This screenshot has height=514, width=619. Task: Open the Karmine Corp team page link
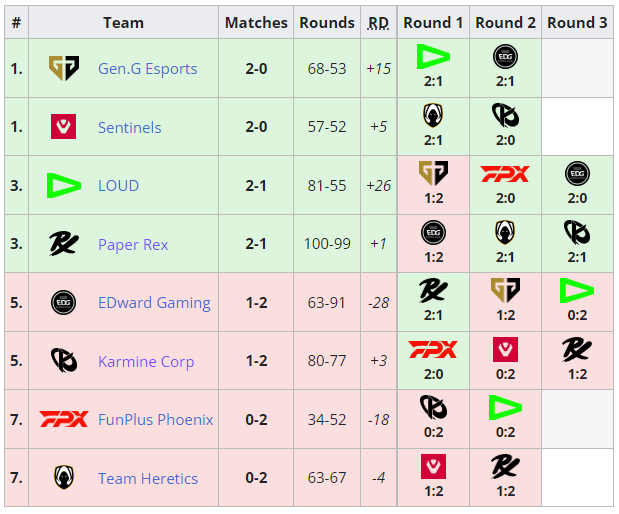(146, 361)
